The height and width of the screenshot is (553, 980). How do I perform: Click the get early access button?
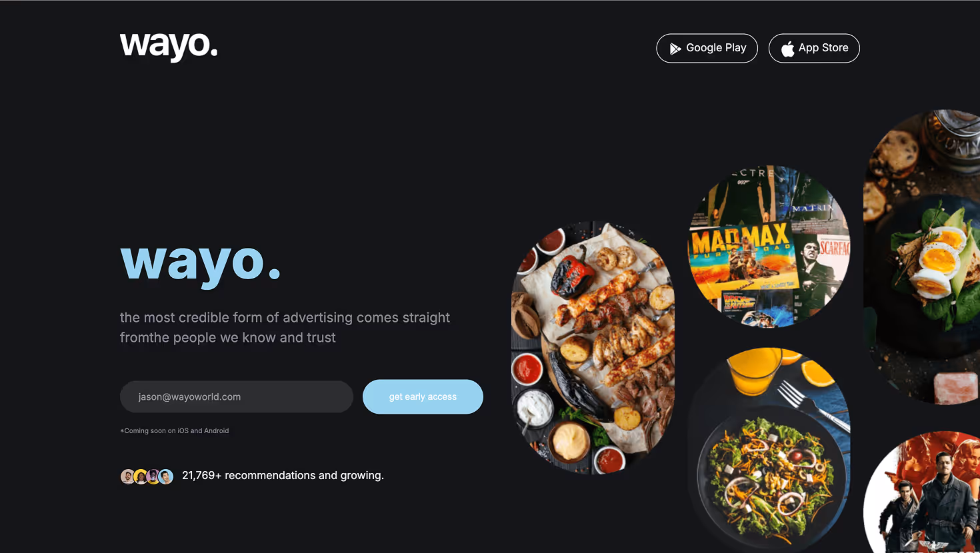(x=423, y=396)
